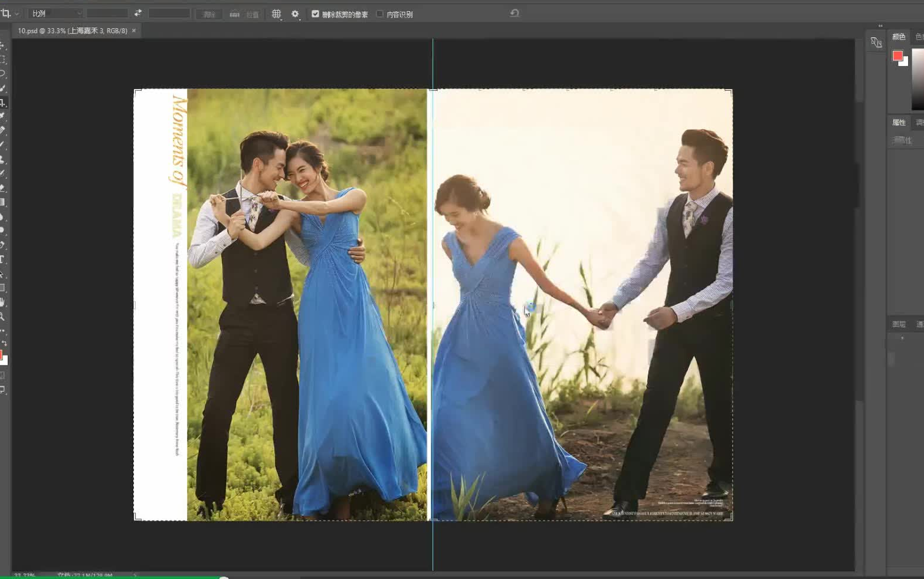The image size is (924, 579).
Task: Select the Gradient tool
Action: click(3, 202)
